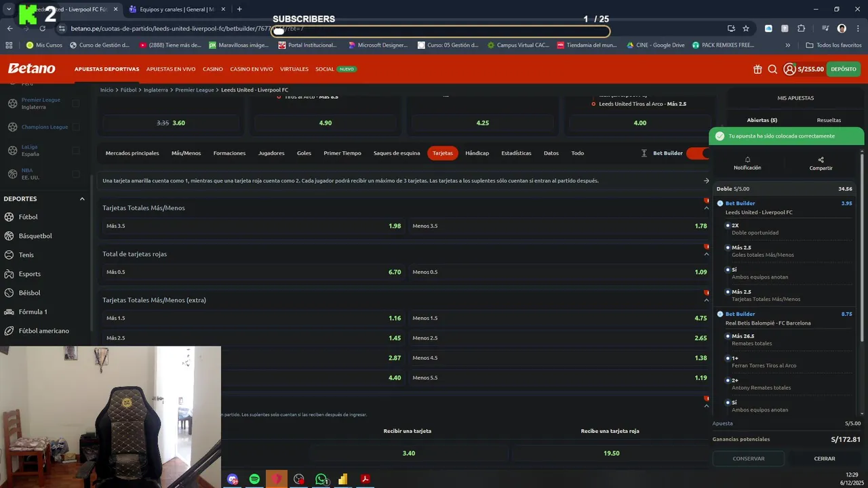Open the Resueltas bets tab
This screenshot has width=868, height=488.
pos(829,120)
